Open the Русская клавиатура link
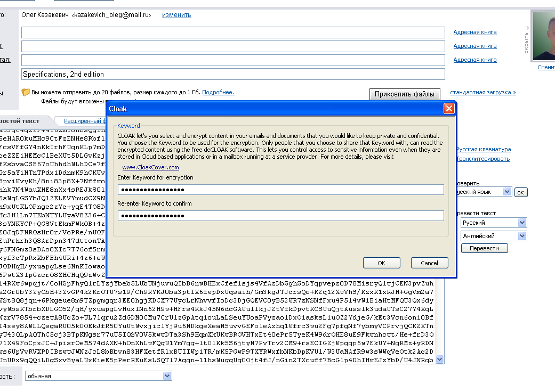This screenshot has width=555, height=392. coord(484,149)
